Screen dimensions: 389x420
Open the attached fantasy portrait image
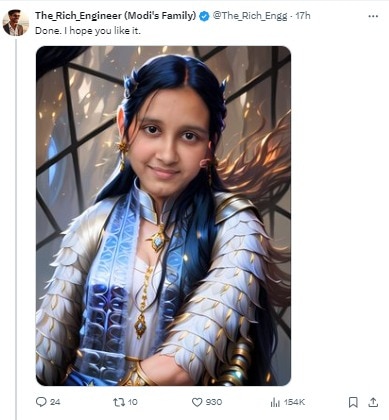[163, 216]
